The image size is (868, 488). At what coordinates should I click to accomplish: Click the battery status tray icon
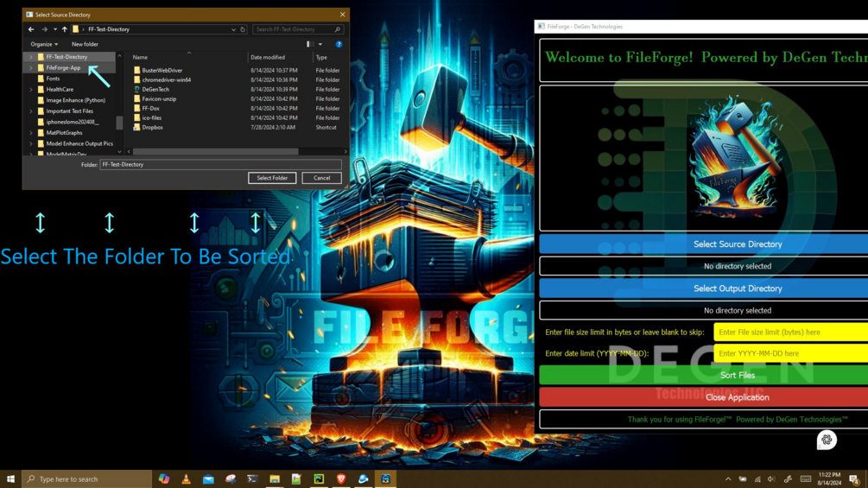(743, 479)
